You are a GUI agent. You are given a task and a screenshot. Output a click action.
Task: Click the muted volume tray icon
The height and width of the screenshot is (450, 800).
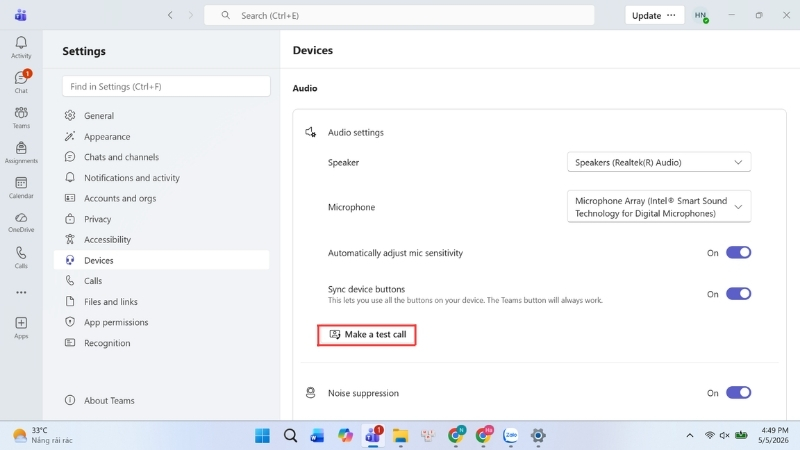pyautogui.click(x=724, y=435)
